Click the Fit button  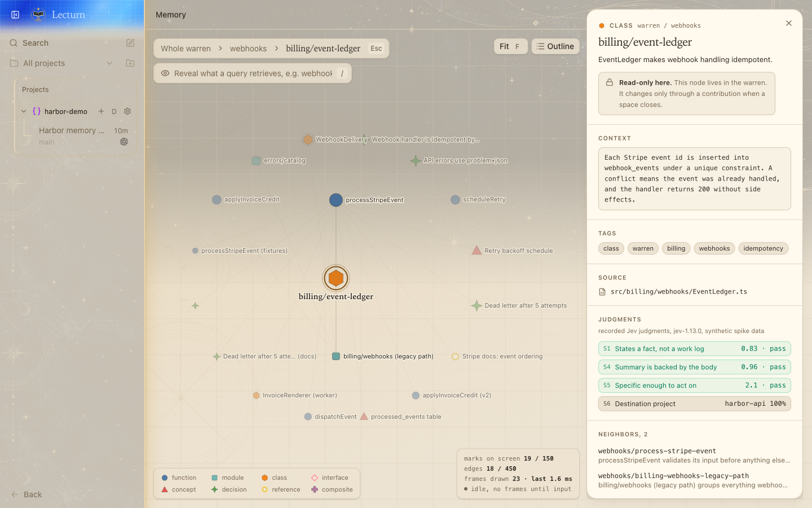point(511,46)
